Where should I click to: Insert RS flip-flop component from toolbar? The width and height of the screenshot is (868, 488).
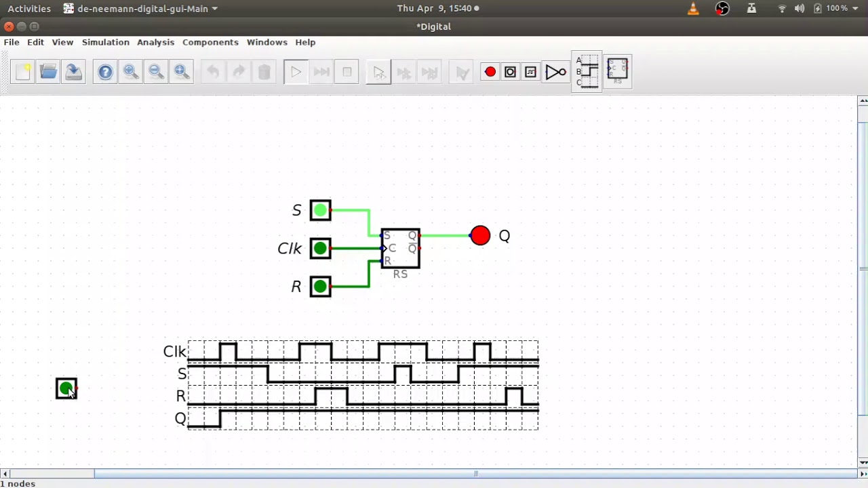tap(617, 71)
